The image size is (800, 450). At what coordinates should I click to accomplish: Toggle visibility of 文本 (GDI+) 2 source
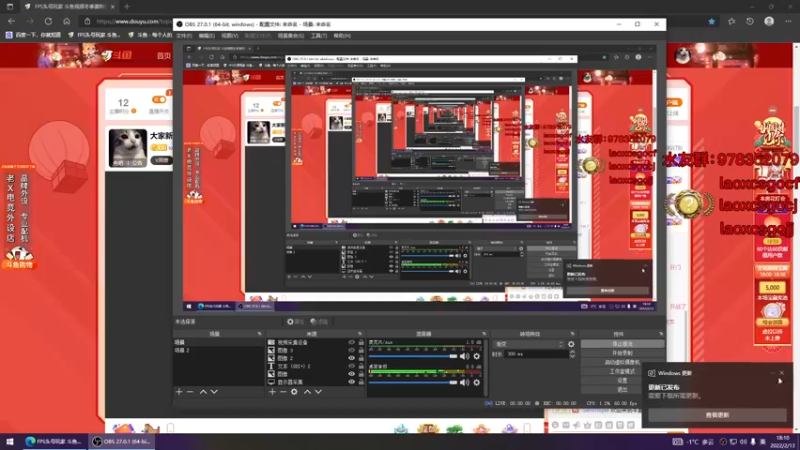[x=351, y=366]
